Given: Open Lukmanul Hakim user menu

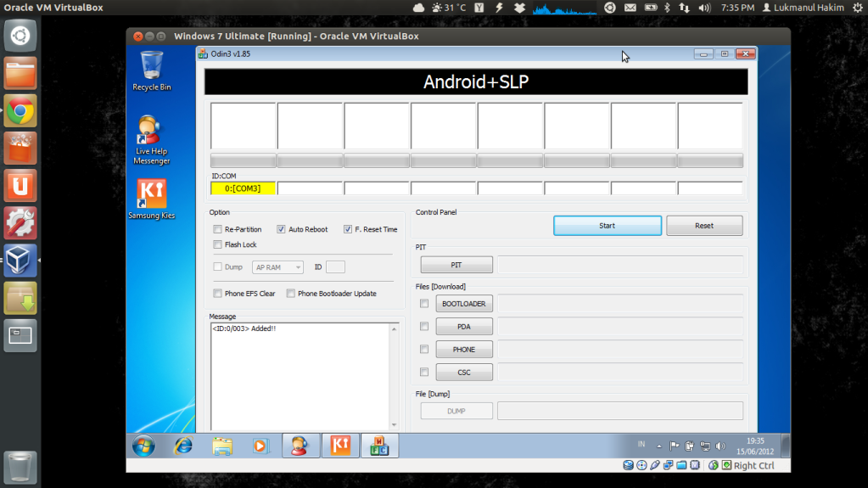Looking at the screenshot, I should click(x=803, y=8).
